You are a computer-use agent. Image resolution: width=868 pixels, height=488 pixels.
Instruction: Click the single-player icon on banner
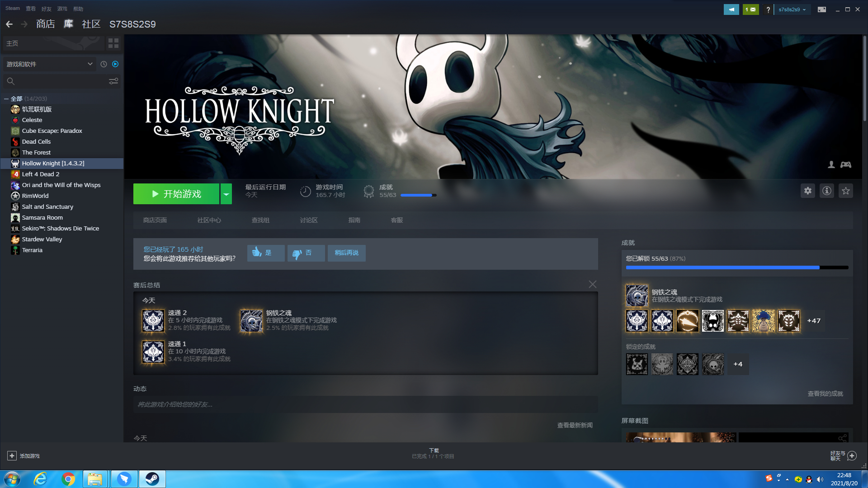pos(831,165)
